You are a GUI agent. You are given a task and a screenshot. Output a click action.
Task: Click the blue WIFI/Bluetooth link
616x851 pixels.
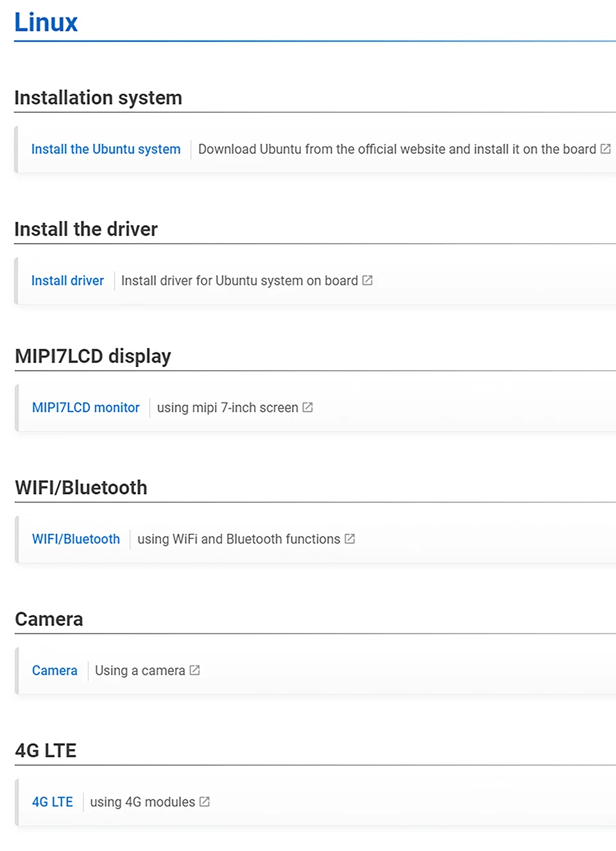(x=76, y=539)
